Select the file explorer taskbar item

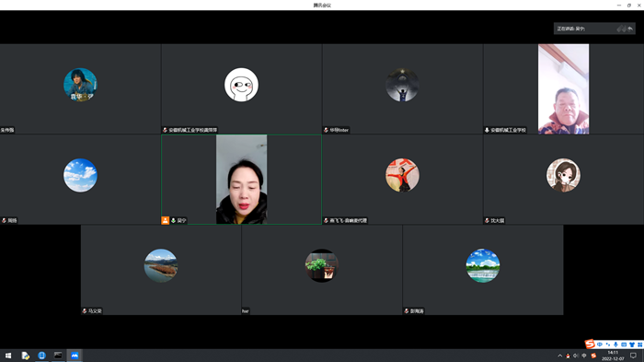click(25, 356)
